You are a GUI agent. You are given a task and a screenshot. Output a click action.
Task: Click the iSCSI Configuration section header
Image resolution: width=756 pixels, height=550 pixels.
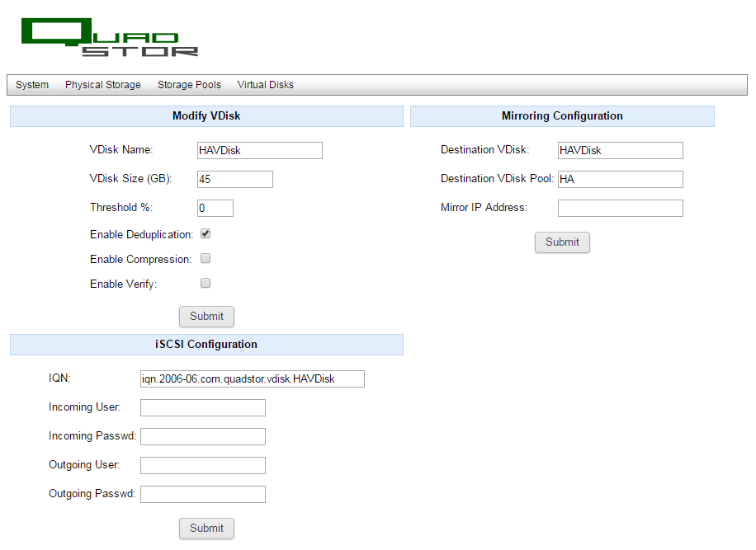(x=206, y=345)
